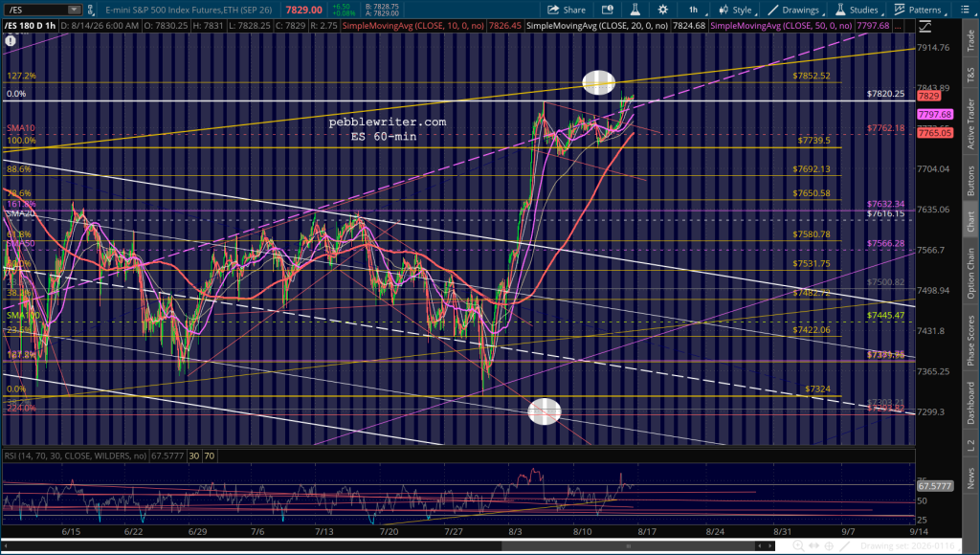The width and height of the screenshot is (980, 555).
Task: Switch to the Trade side tab
Action: [x=970, y=40]
